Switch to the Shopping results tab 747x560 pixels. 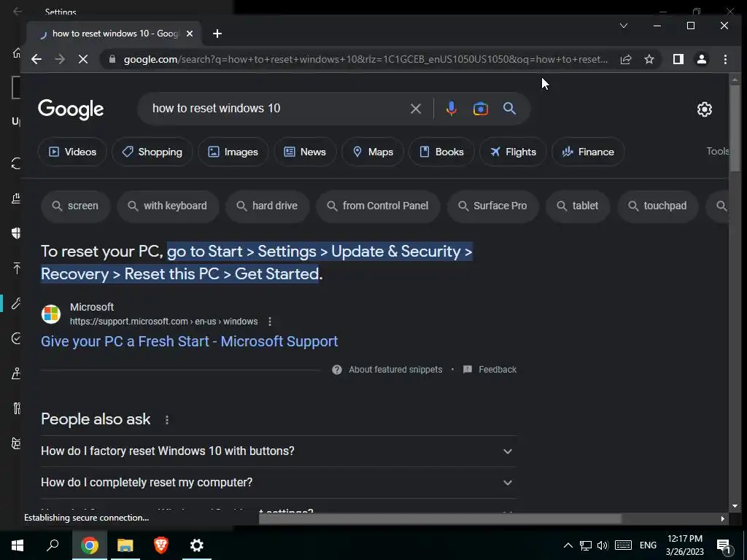click(152, 152)
